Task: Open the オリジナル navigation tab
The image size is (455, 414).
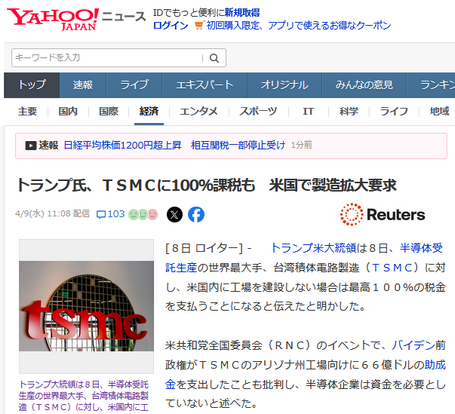Action: click(284, 85)
